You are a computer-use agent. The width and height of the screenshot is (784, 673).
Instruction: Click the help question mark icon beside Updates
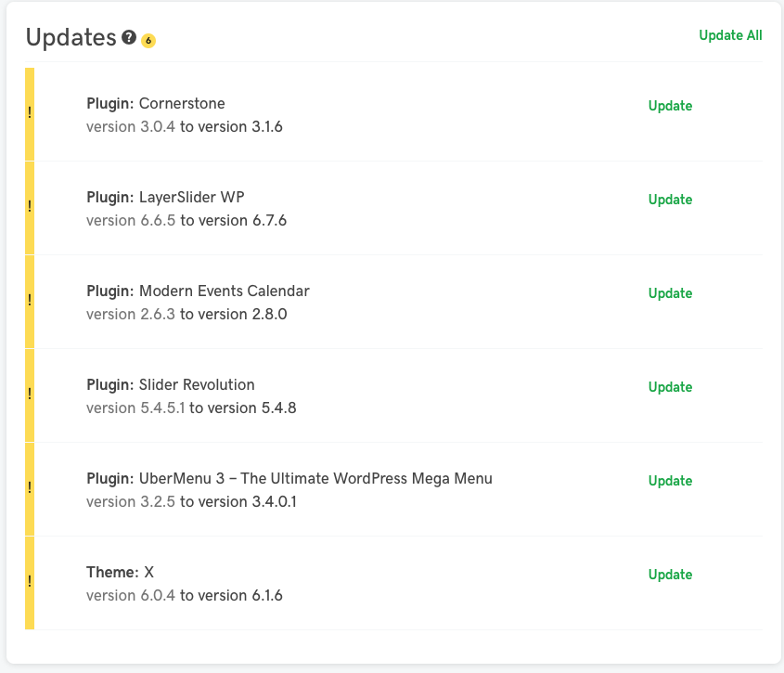click(x=129, y=38)
